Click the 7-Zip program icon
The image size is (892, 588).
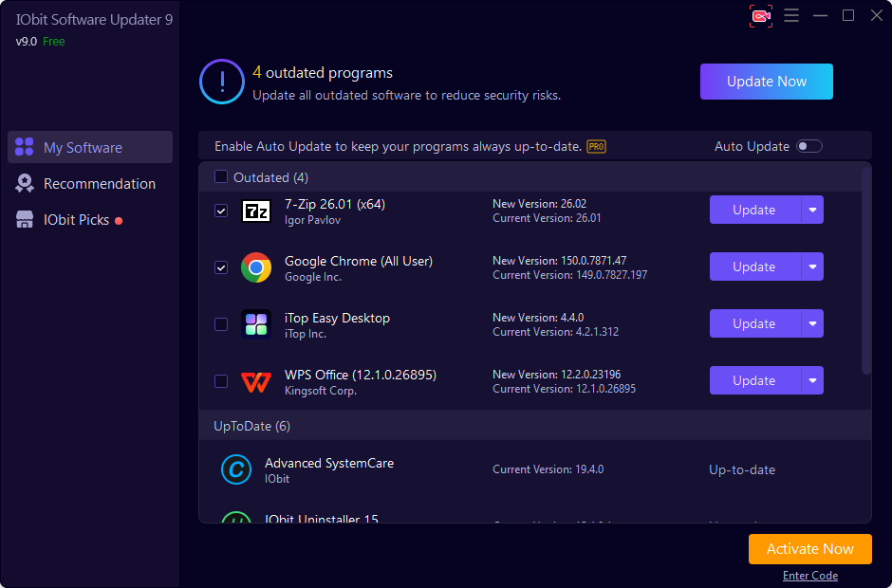click(x=256, y=211)
